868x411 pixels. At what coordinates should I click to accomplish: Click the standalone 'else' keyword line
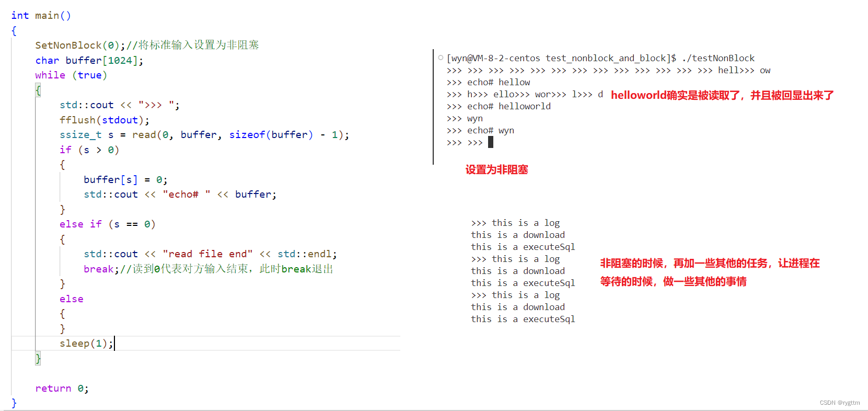72,299
